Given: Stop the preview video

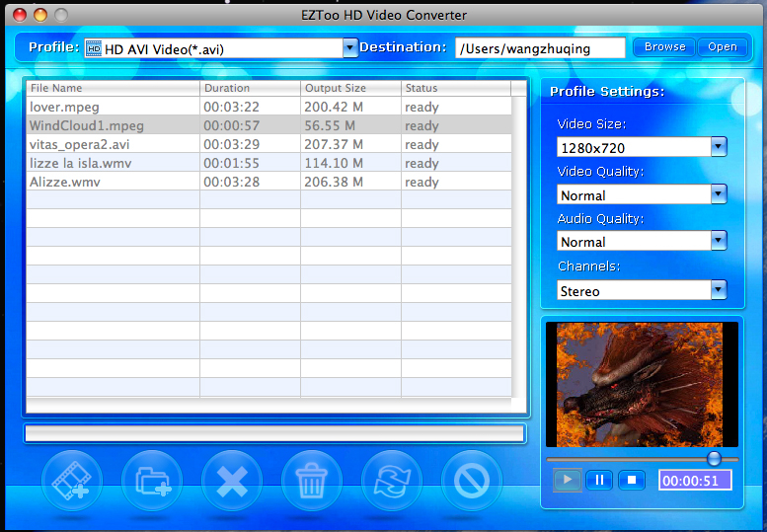Looking at the screenshot, I should [x=632, y=480].
